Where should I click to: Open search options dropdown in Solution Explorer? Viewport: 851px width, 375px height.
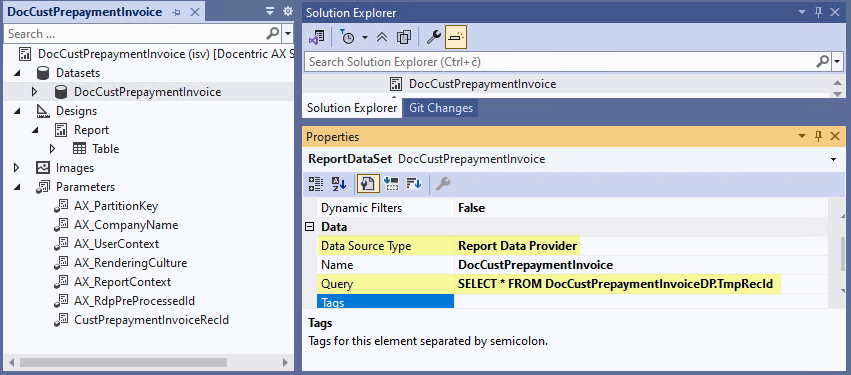click(x=836, y=62)
